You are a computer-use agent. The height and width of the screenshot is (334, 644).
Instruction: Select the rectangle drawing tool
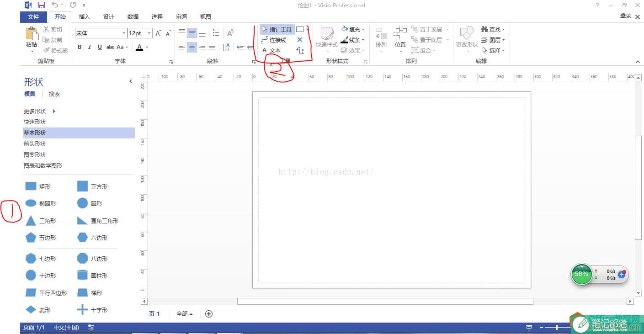pos(300,29)
